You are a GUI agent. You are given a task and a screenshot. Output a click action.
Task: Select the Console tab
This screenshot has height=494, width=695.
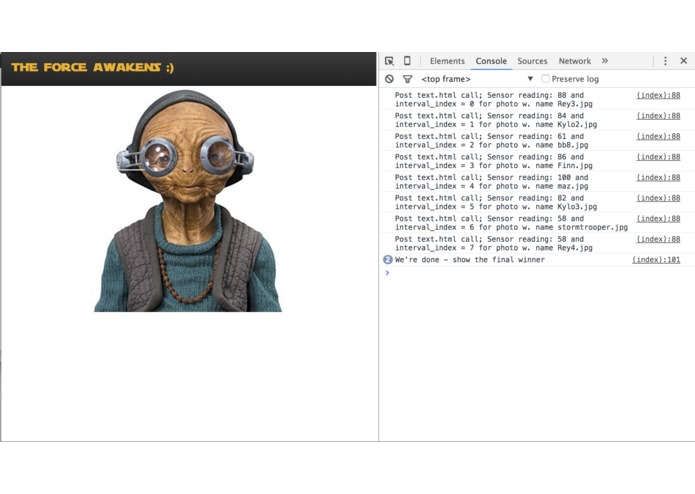(491, 61)
